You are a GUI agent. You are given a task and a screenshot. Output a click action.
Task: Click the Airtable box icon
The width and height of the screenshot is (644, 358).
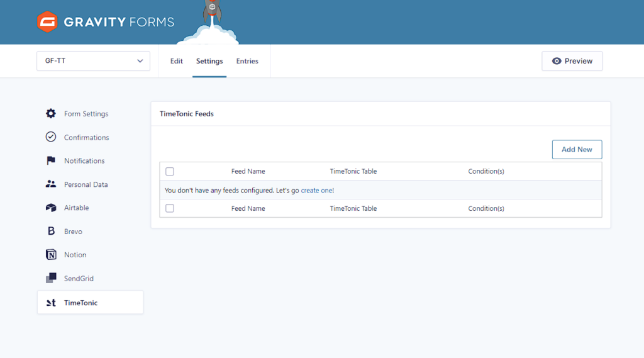(x=50, y=208)
